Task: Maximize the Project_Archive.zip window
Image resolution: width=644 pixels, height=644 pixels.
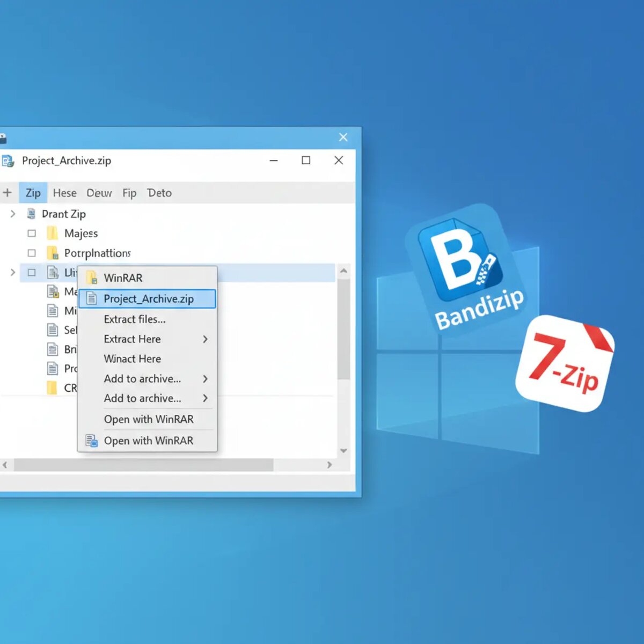Action: coord(306,160)
